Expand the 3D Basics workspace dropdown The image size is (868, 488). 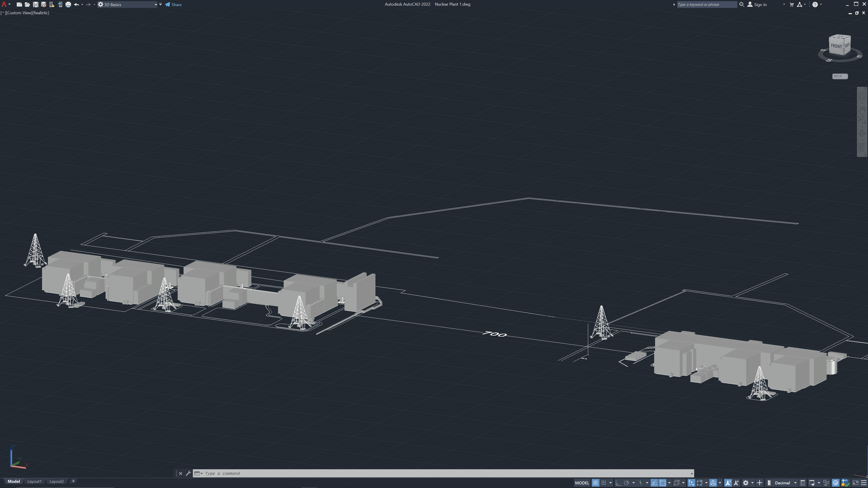(x=156, y=4)
